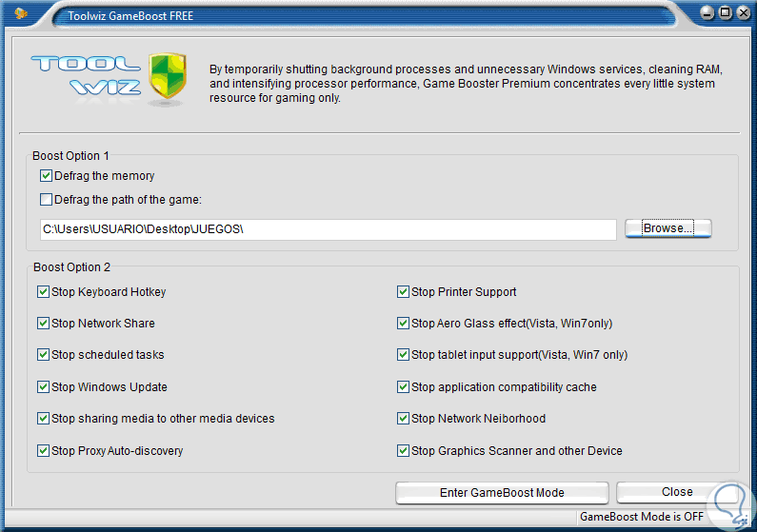Toggle Defrag the memory checkbox
This screenshot has width=757, height=532.
(x=47, y=175)
